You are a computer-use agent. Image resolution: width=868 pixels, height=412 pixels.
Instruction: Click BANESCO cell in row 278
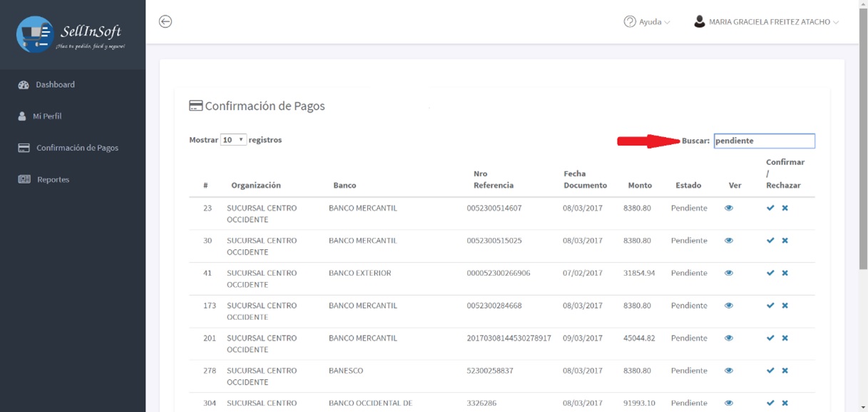[x=346, y=371]
